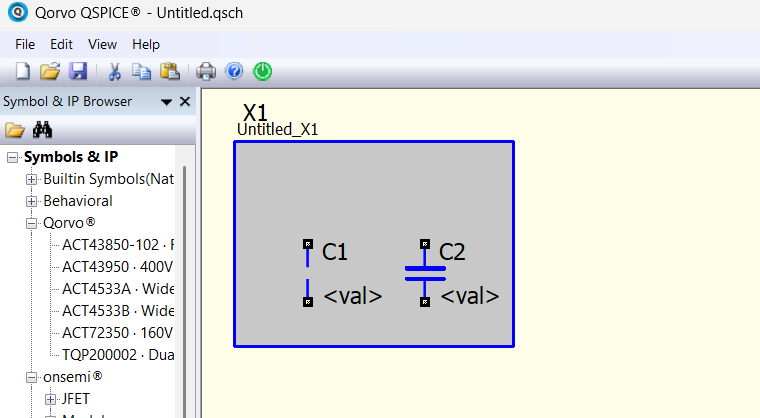Expand the Behavioral tree node
Screen dimensions: 760x418
click(31, 201)
